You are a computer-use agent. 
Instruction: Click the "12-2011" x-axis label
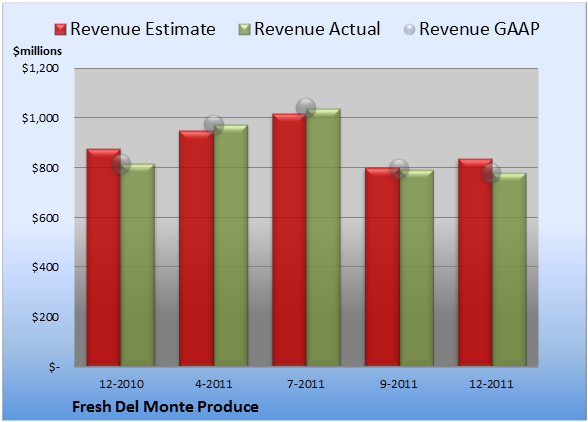(491, 384)
